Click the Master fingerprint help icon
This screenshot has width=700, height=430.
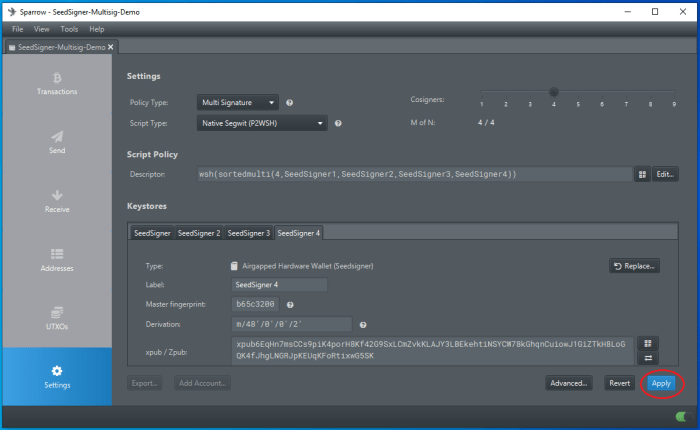290,304
